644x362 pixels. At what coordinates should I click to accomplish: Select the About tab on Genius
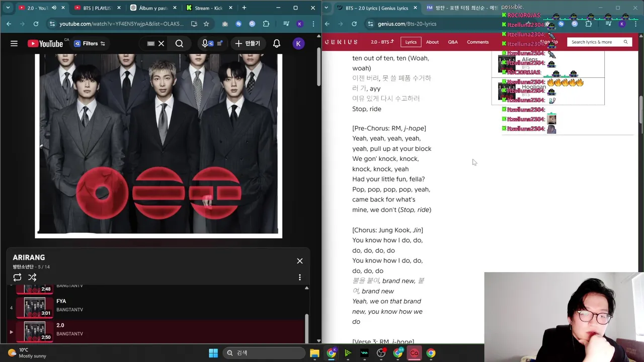tap(432, 42)
